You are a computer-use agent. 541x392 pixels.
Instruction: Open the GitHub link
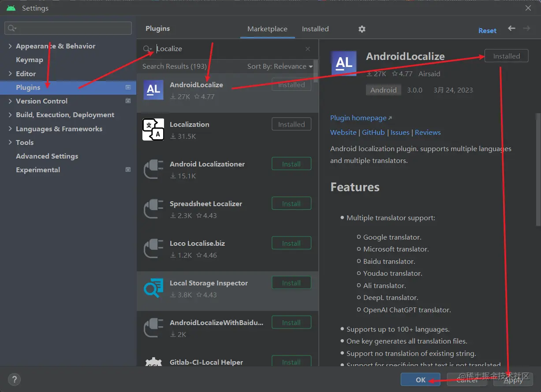pos(373,132)
